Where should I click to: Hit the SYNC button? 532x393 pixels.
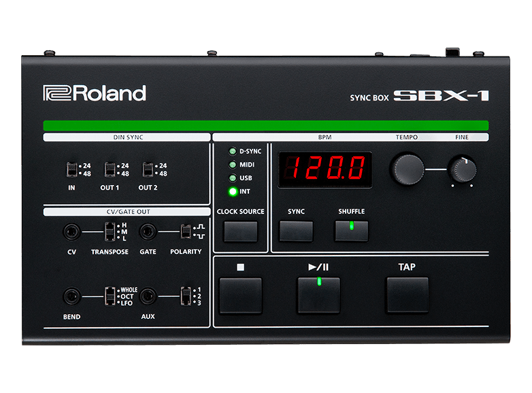296,231
